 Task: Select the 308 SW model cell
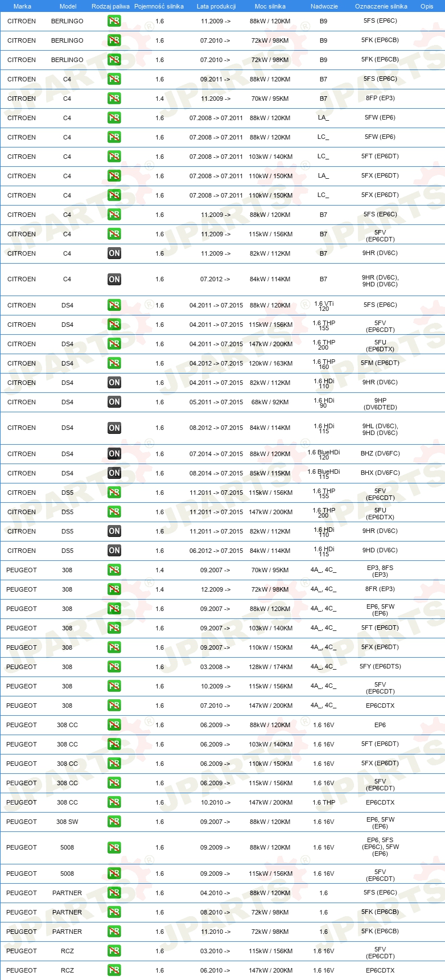coord(67,822)
